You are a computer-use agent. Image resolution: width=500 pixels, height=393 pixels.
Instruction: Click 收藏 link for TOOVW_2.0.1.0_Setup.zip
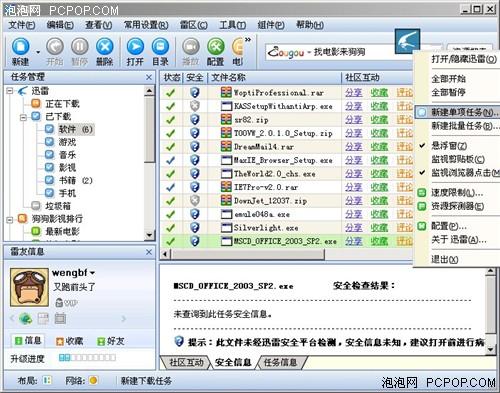pyautogui.click(x=379, y=133)
